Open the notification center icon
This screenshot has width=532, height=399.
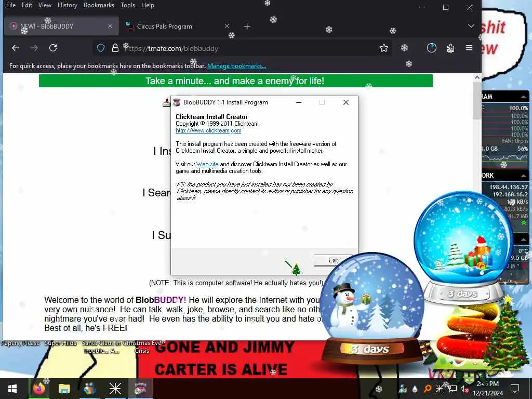tap(515, 389)
